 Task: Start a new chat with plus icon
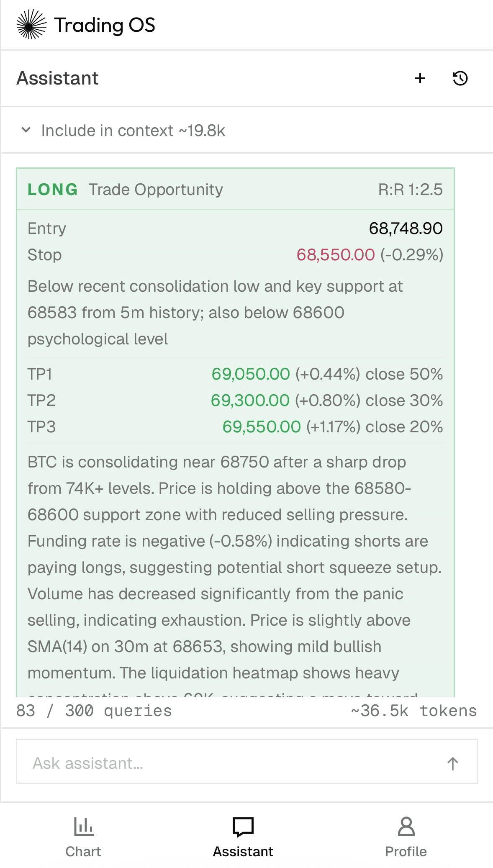pyautogui.click(x=420, y=78)
